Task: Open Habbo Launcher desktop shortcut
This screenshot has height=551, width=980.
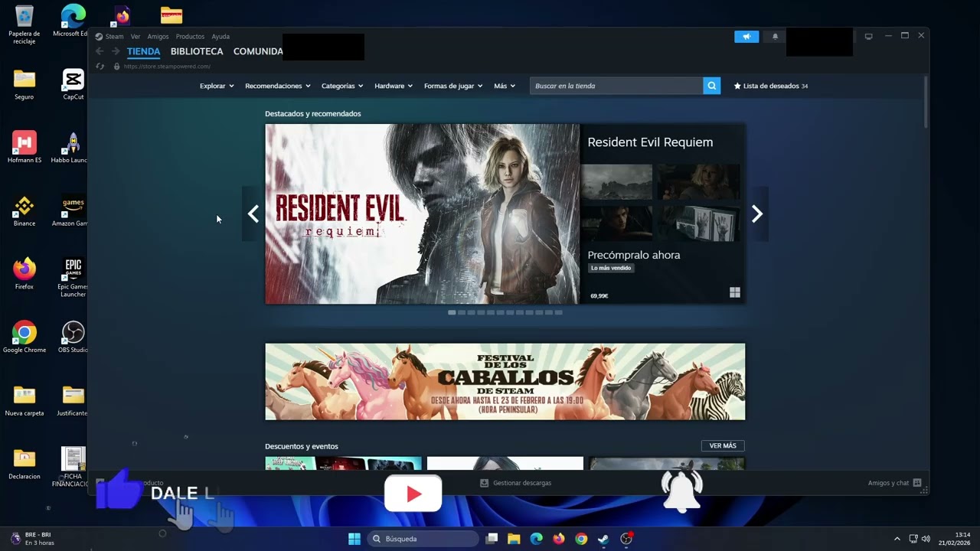Action: tap(71, 148)
